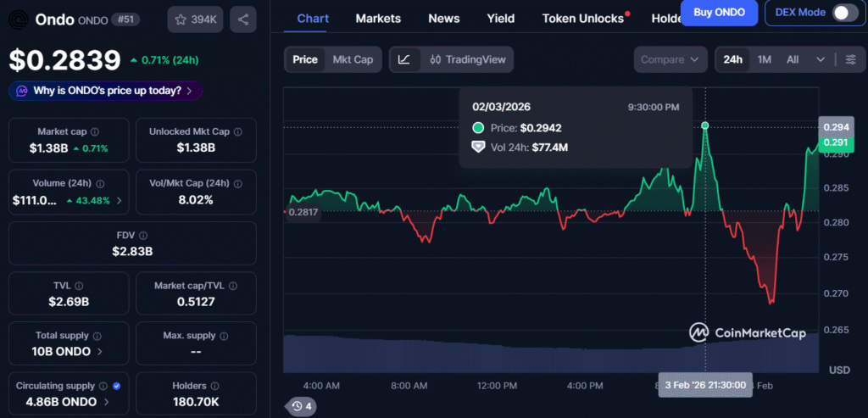
Task: Click info icon next to Circulating supply
Action: pyautogui.click(x=103, y=386)
